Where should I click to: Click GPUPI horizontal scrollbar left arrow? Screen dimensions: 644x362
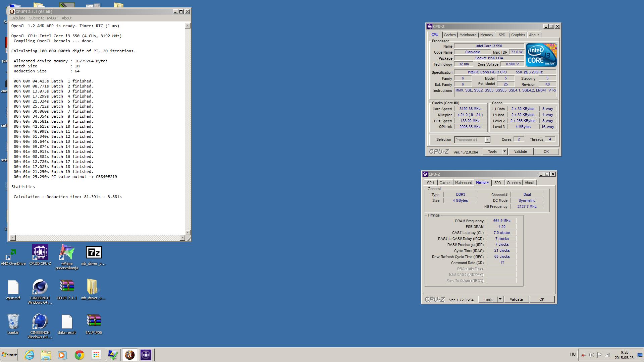pyautogui.click(x=13, y=238)
